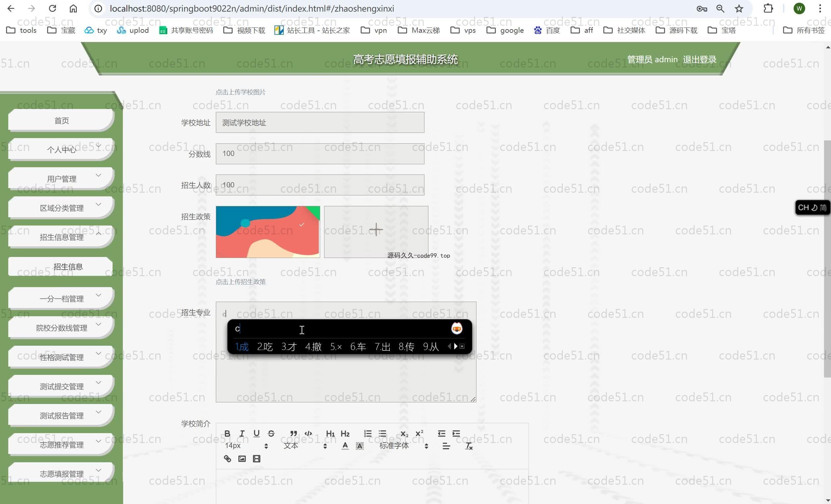Click the page vertical scrollbar

click(x=827, y=259)
